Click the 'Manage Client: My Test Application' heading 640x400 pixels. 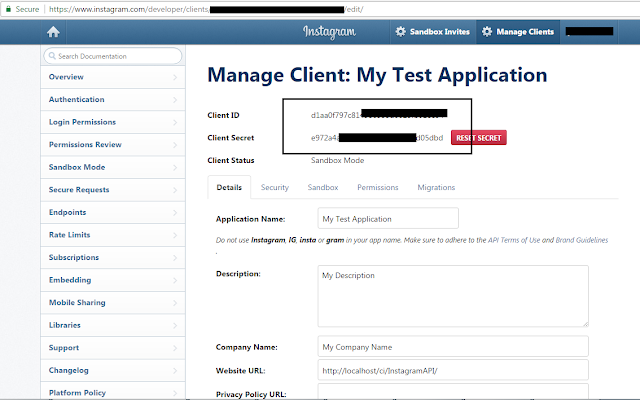pos(377,75)
